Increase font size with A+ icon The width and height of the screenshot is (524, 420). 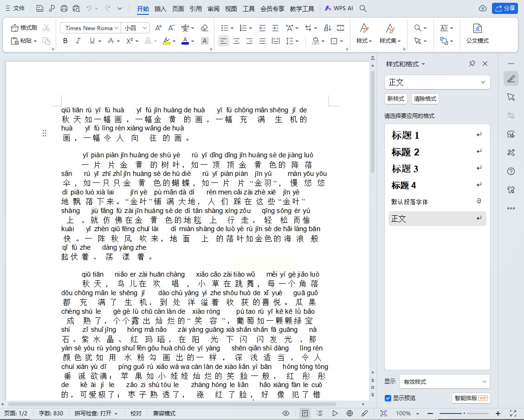click(x=158, y=28)
